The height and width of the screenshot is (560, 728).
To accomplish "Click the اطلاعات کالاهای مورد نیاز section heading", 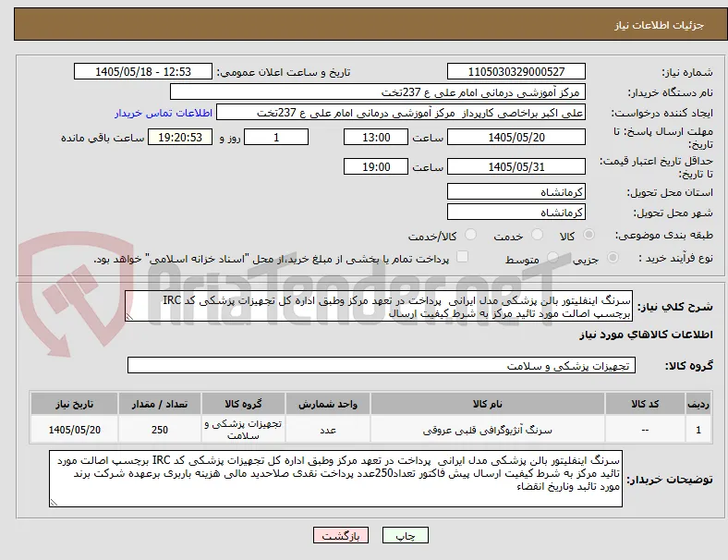I will pos(646,335).
